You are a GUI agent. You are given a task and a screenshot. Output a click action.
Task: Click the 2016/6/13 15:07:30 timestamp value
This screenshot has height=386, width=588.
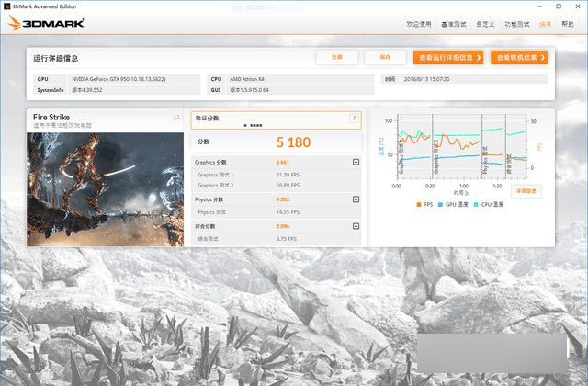pyautogui.click(x=426, y=79)
